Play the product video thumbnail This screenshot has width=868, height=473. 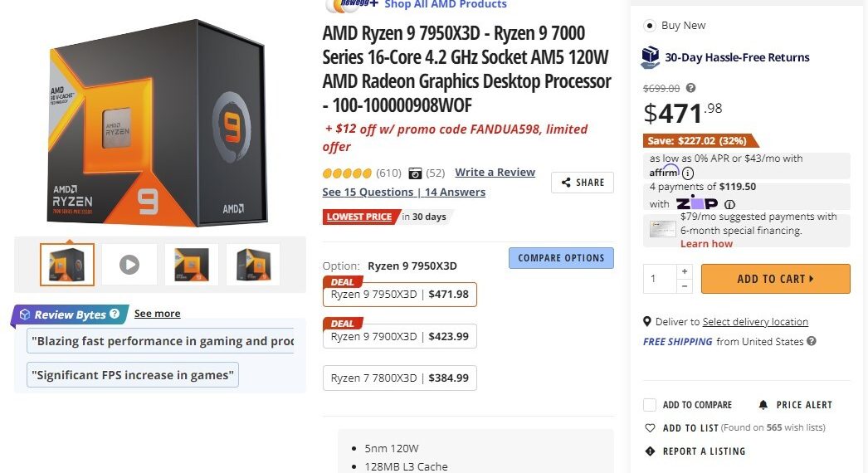129,265
